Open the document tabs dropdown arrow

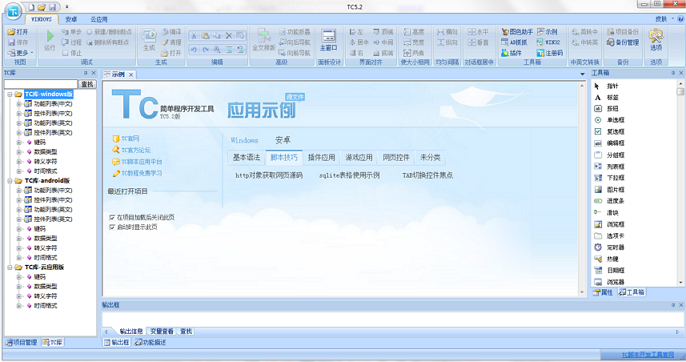pos(582,74)
